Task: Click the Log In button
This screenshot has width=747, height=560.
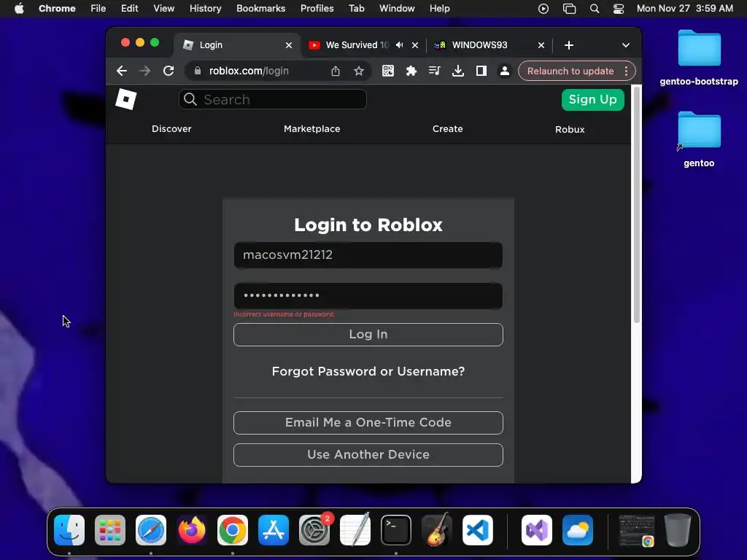Action: 368,334
